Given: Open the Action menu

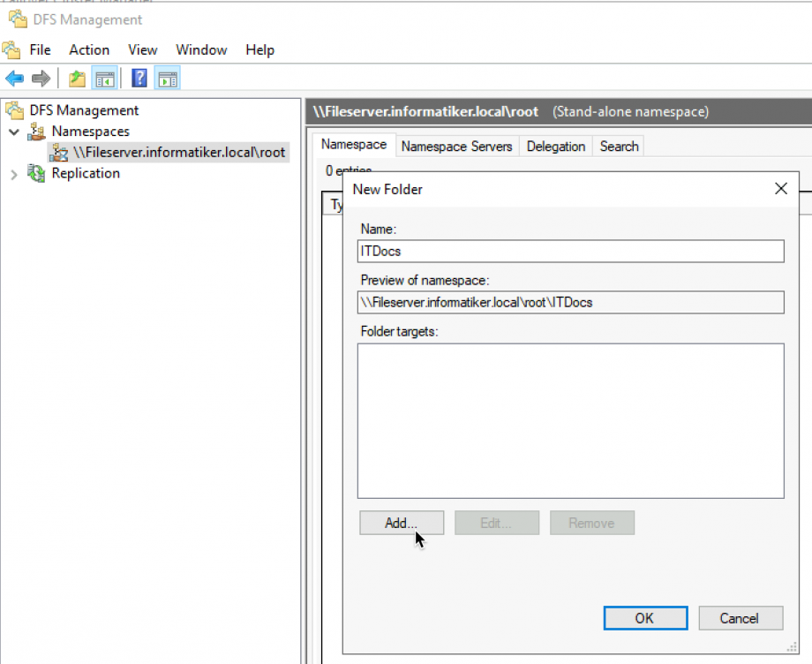Looking at the screenshot, I should (88, 49).
